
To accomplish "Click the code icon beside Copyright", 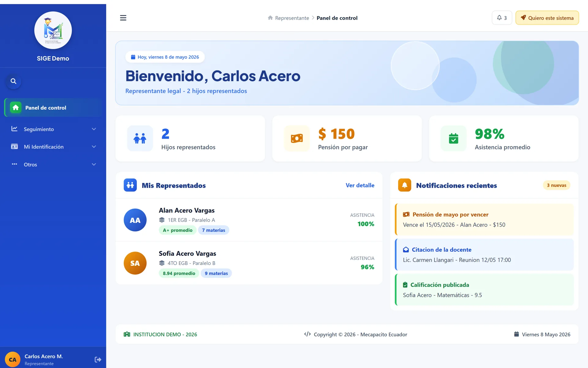I will coord(307,334).
